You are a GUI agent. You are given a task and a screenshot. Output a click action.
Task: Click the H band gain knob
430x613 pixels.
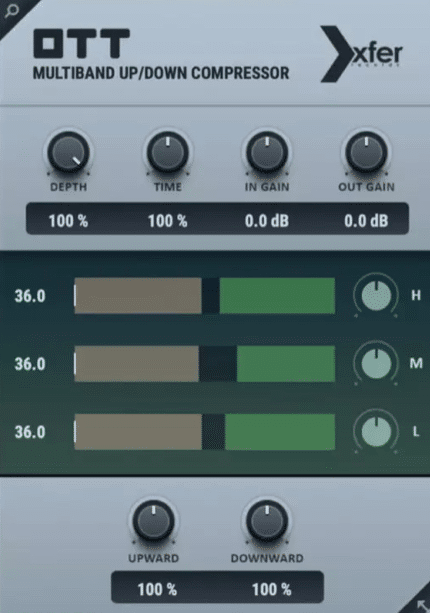(x=376, y=296)
